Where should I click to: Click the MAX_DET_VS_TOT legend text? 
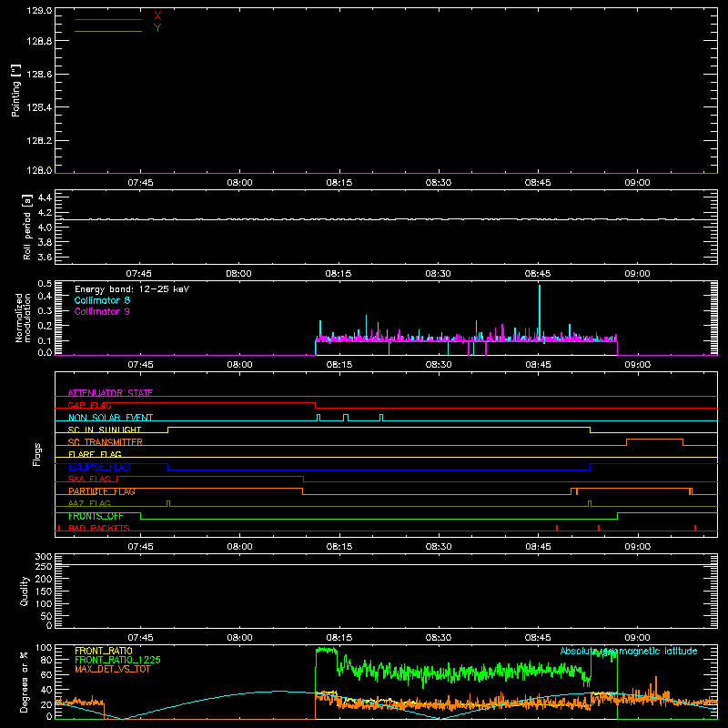[x=112, y=669]
